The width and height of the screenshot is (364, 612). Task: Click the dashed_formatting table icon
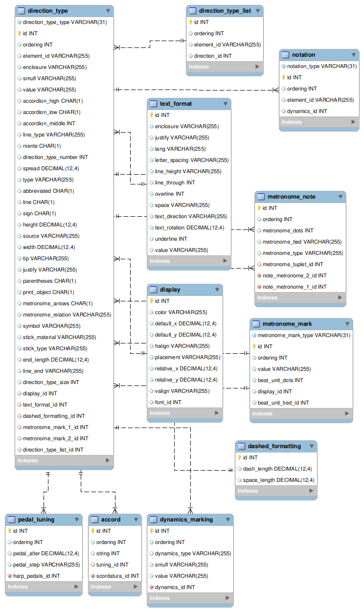click(241, 446)
